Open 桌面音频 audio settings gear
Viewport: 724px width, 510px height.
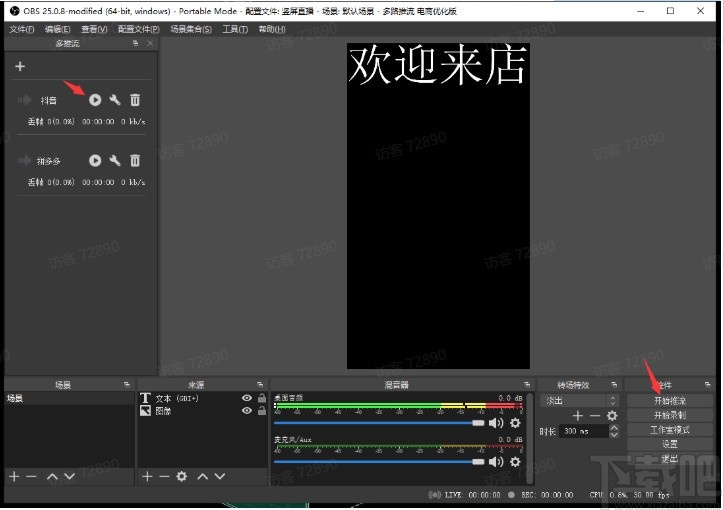click(515, 423)
